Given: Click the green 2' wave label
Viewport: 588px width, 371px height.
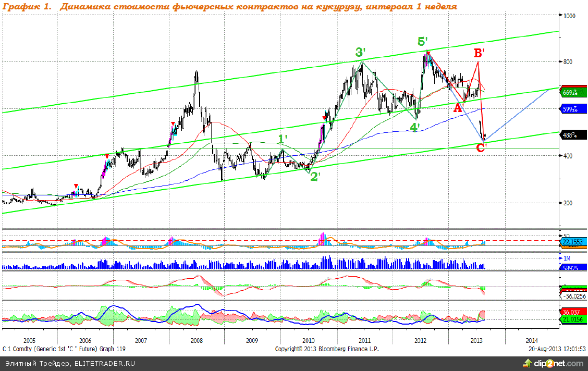Looking at the screenshot, I should pyautogui.click(x=315, y=177).
